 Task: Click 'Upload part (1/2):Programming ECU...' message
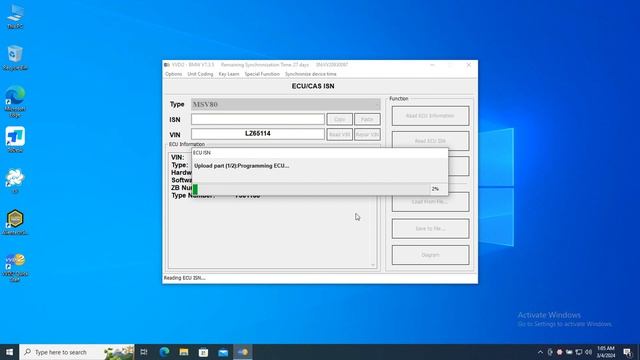[242, 166]
